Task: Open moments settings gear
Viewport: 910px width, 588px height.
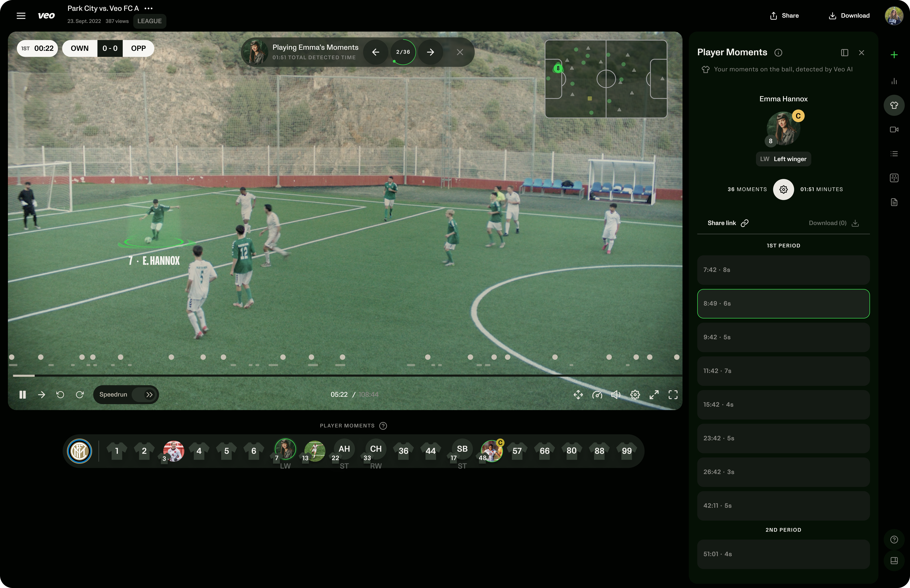Action: pyautogui.click(x=784, y=189)
